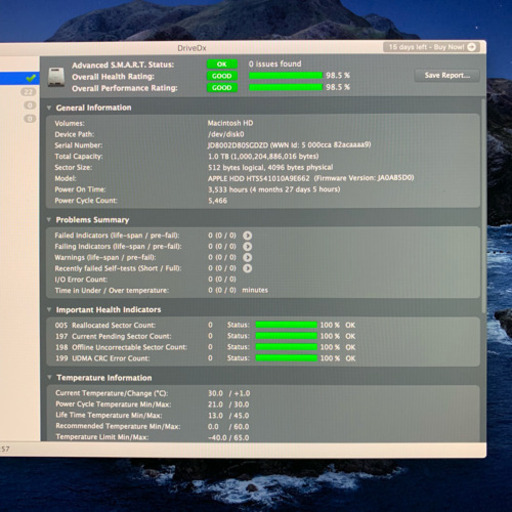This screenshot has width=512, height=512.
Task: Click the 'I/O Error Count' label
Action: [x=81, y=279]
